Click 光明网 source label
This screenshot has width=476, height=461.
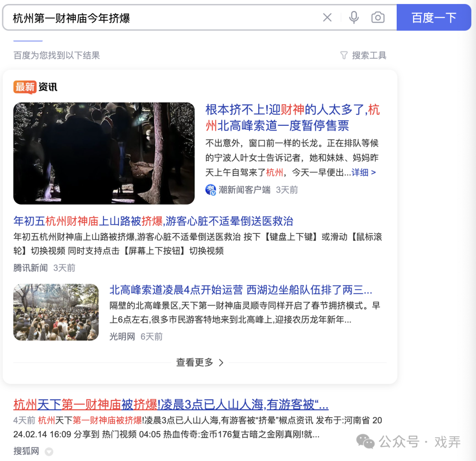[x=123, y=337]
